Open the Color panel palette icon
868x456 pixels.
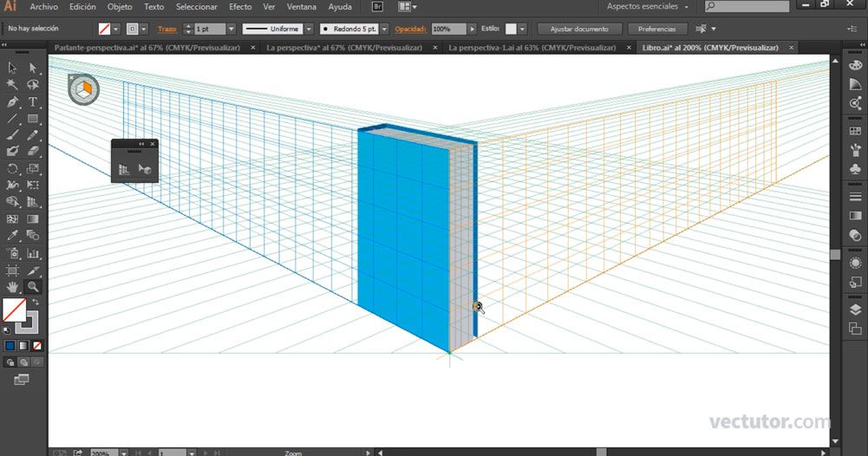click(855, 65)
